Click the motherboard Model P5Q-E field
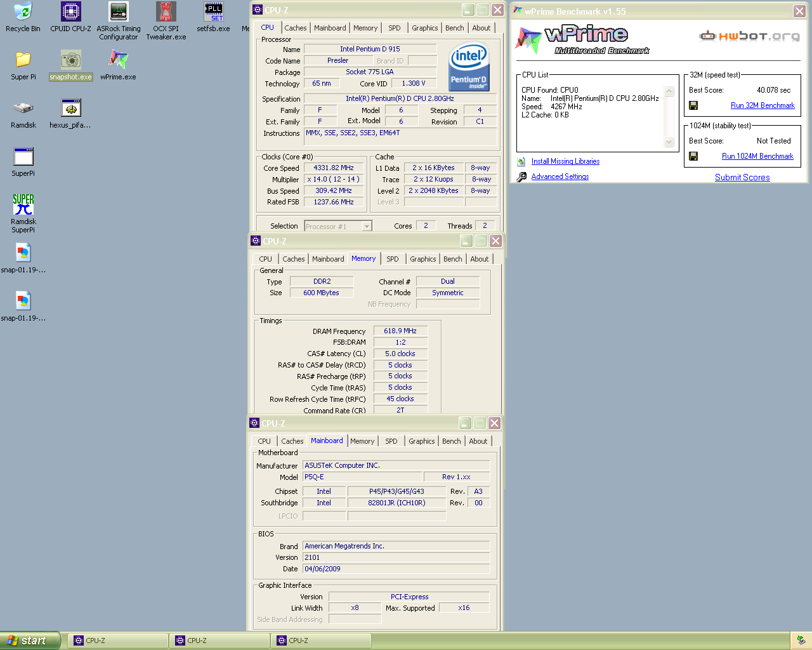Viewport: 812px width, 650px height. pyautogui.click(x=362, y=477)
